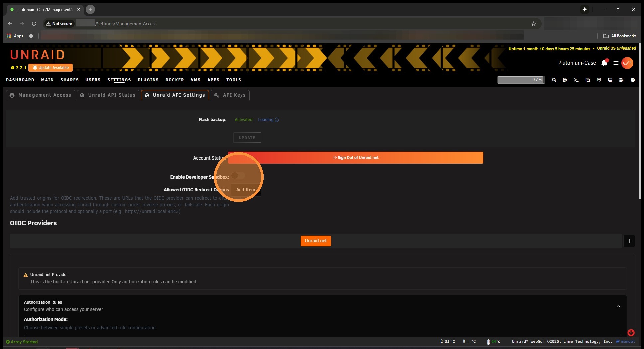Click the help question-mark icon
The height and width of the screenshot is (349, 644).
point(633,80)
